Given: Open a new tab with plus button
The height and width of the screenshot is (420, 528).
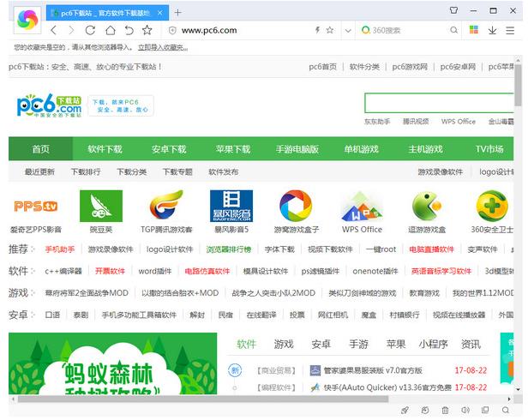Looking at the screenshot, I should (178, 12).
